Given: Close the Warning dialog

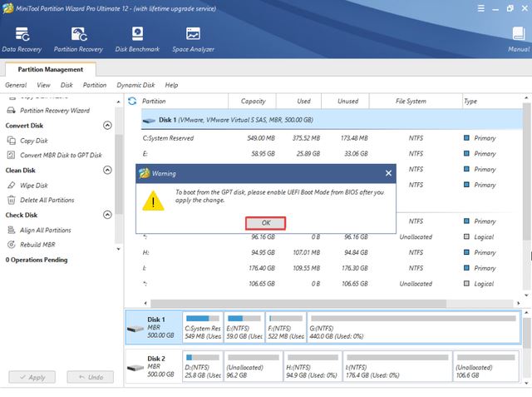Looking at the screenshot, I should pos(388,173).
